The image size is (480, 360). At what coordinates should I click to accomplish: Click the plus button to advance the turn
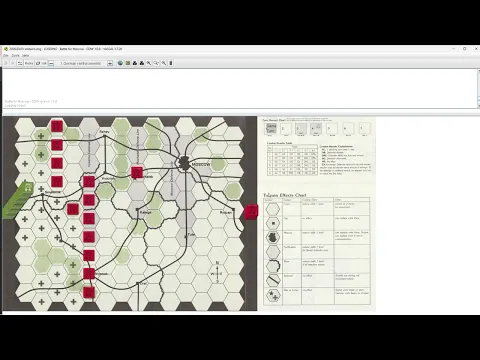(110, 63)
